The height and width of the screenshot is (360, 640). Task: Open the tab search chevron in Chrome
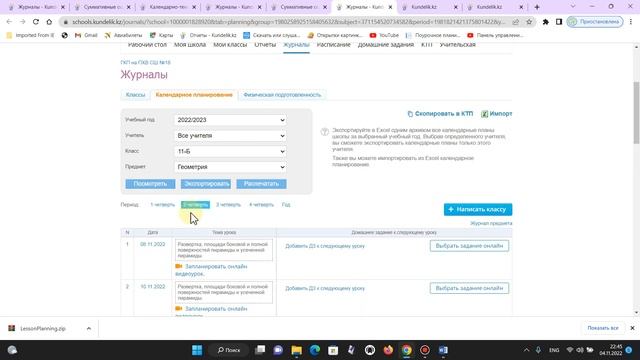pos(573,7)
